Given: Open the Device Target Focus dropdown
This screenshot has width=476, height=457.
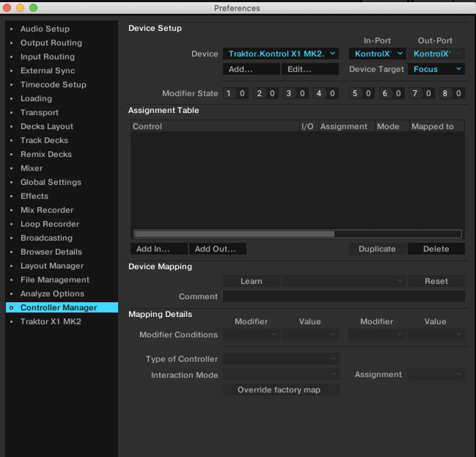Looking at the screenshot, I should coord(436,69).
